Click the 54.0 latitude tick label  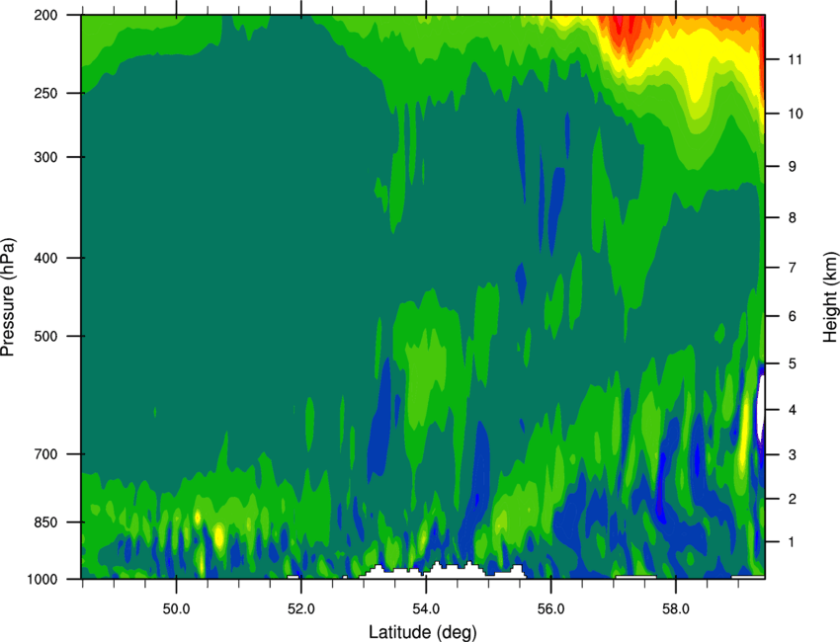427,608
